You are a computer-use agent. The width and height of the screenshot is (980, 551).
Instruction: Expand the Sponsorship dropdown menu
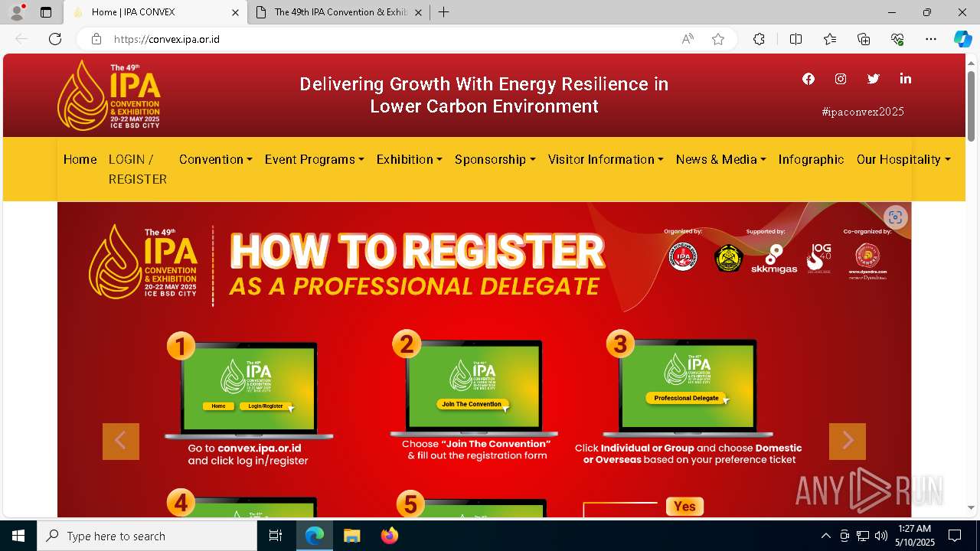(495, 159)
